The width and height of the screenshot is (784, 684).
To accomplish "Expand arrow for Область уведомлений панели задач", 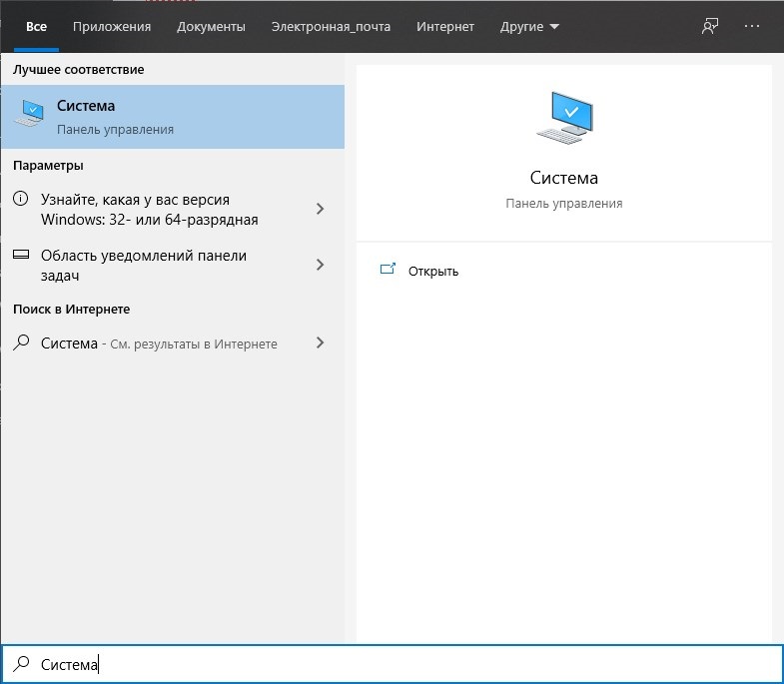I will [320, 265].
